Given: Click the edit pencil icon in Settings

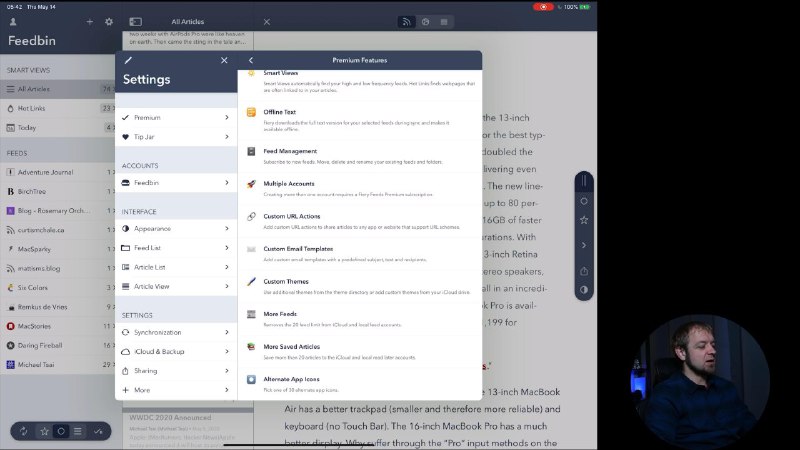Looking at the screenshot, I should (x=127, y=60).
